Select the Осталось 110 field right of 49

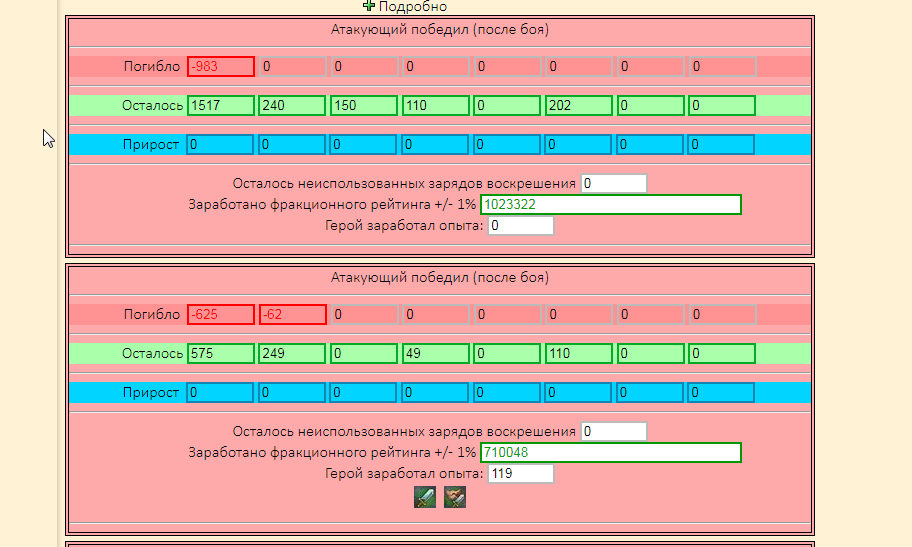579,353
